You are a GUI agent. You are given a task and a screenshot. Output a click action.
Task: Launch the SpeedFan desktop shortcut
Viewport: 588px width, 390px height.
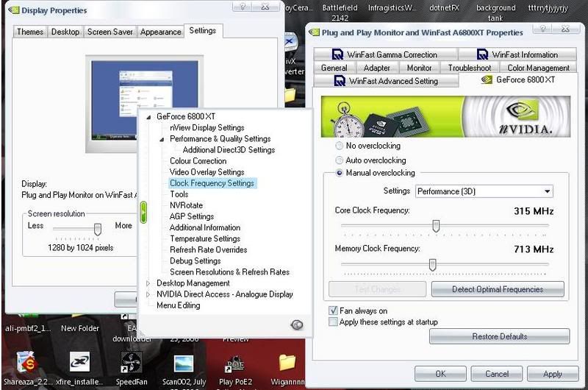coord(131,362)
